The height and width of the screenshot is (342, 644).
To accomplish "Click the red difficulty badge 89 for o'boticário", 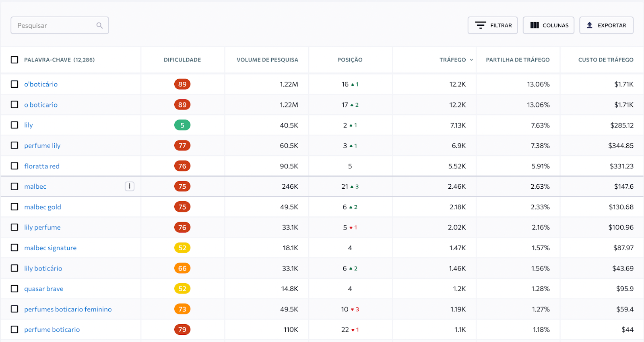I will pyautogui.click(x=182, y=84).
